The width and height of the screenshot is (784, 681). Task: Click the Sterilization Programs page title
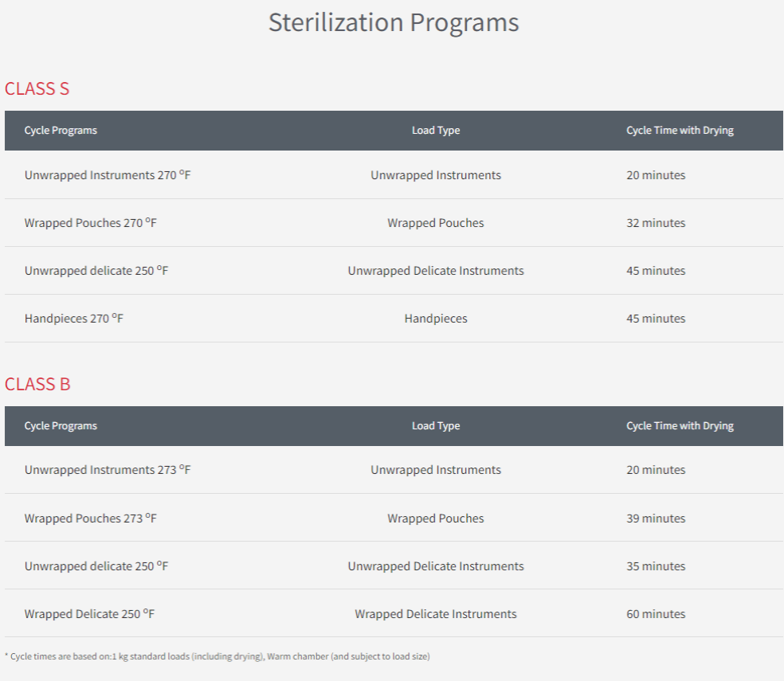point(393,22)
